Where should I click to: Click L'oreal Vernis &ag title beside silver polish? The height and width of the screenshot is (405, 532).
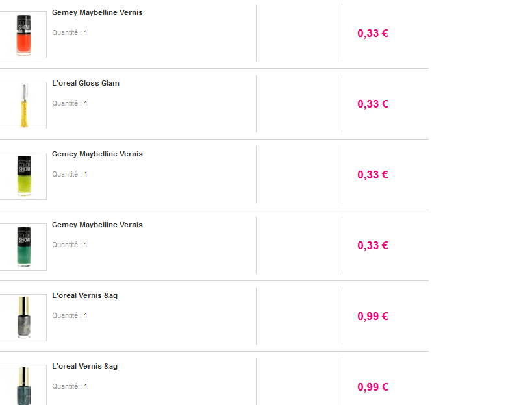85,295
